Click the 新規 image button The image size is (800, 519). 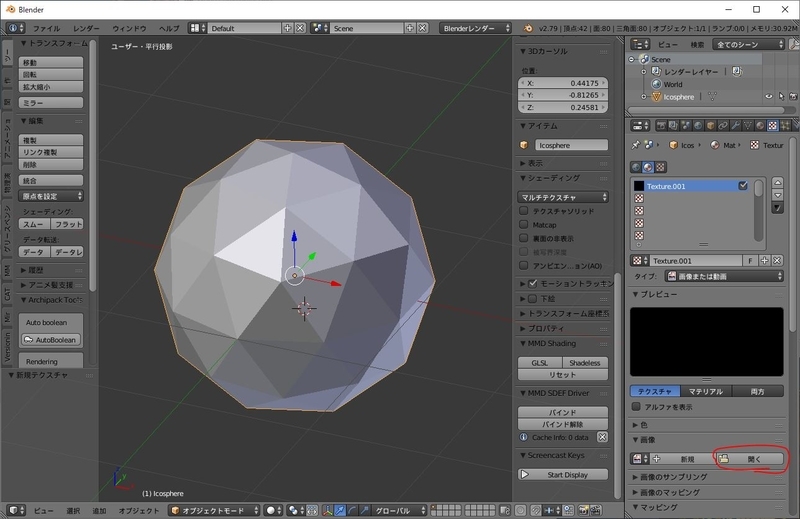[x=682, y=459]
